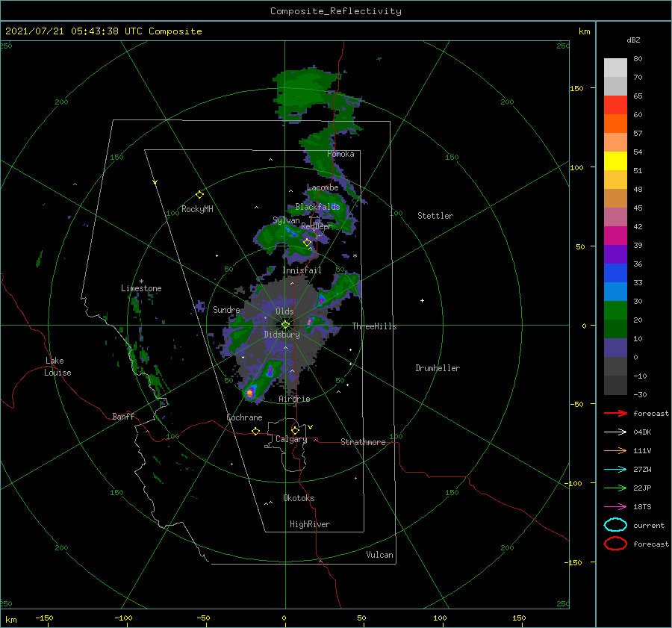Select the Airdrie label
This screenshot has width=672, height=628.
click(294, 399)
